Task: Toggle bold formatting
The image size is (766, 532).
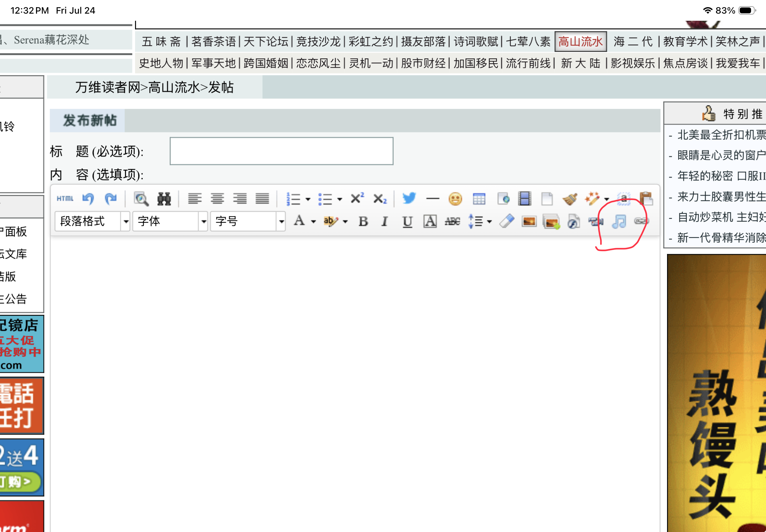Action: click(363, 221)
